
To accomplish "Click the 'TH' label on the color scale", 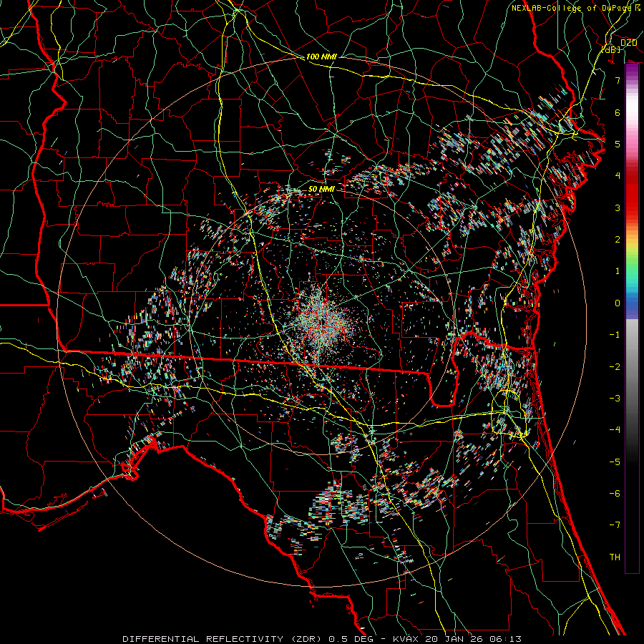I will 615,557.
